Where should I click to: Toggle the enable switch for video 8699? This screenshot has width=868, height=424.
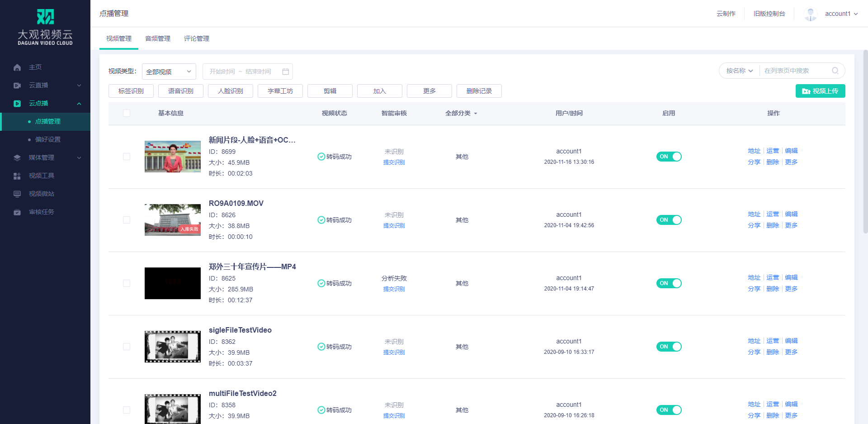point(669,157)
